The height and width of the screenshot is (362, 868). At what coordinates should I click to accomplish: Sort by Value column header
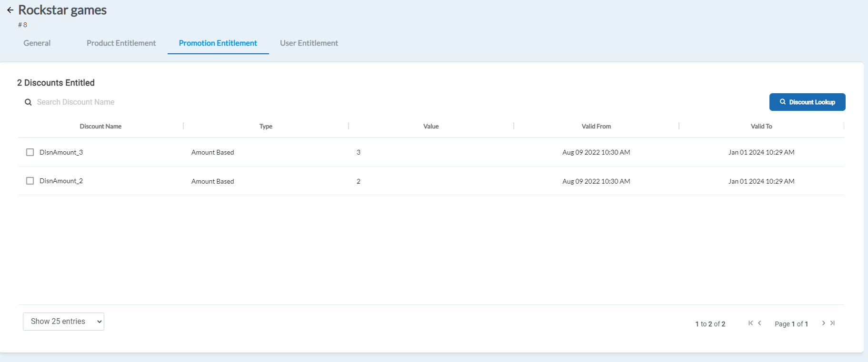(431, 127)
